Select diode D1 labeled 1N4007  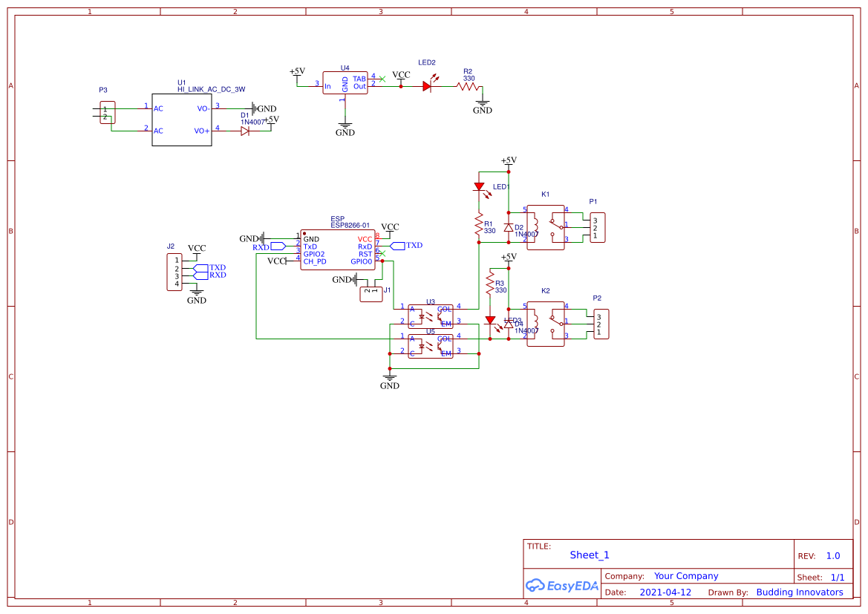(244, 130)
